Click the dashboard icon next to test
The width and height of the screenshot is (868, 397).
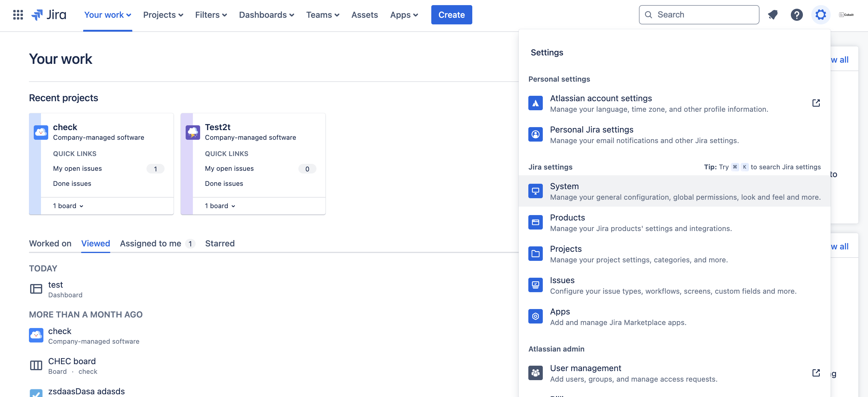pos(36,289)
